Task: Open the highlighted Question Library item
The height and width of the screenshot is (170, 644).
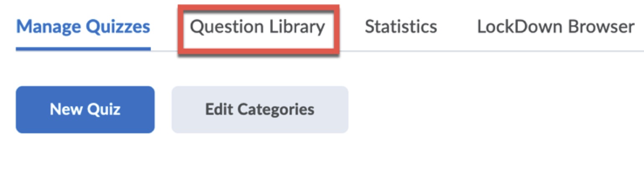Action: (x=258, y=27)
